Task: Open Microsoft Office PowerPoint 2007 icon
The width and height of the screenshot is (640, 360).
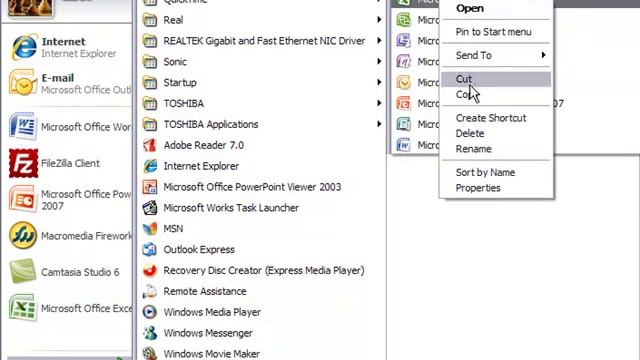Action: click(22, 199)
